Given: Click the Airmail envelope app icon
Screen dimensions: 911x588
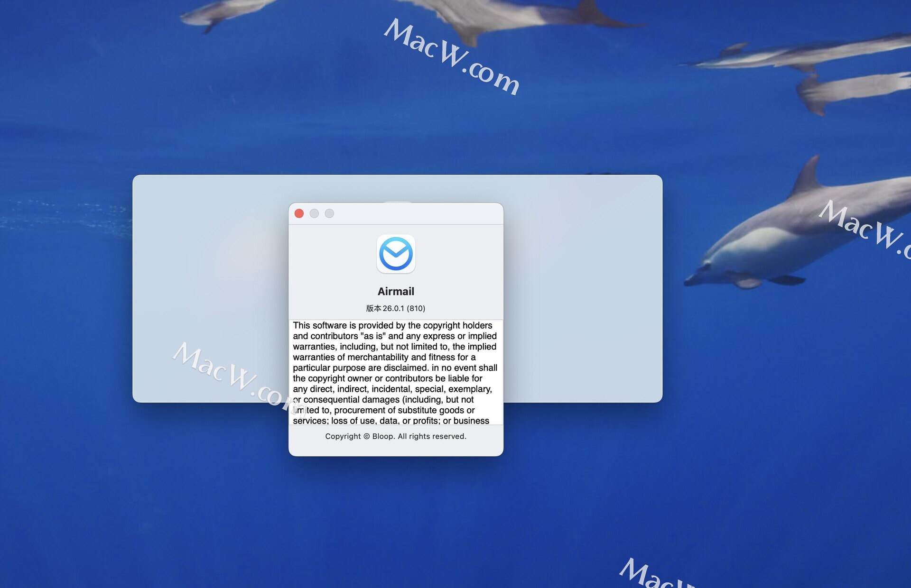Looking at the screenshot, I should coord(396,254).
